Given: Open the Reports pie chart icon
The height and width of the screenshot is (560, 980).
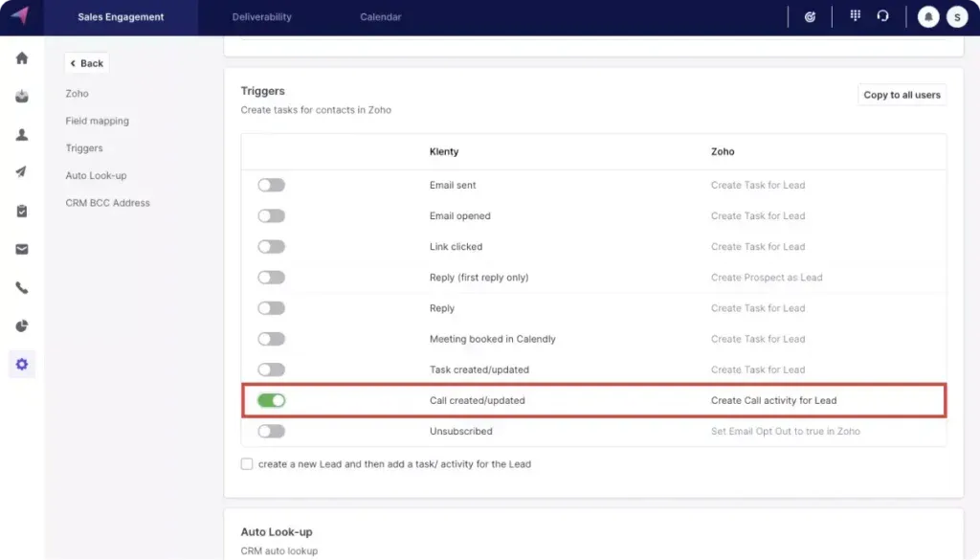Looking at the screenshot, I should [x=21, y=325].
